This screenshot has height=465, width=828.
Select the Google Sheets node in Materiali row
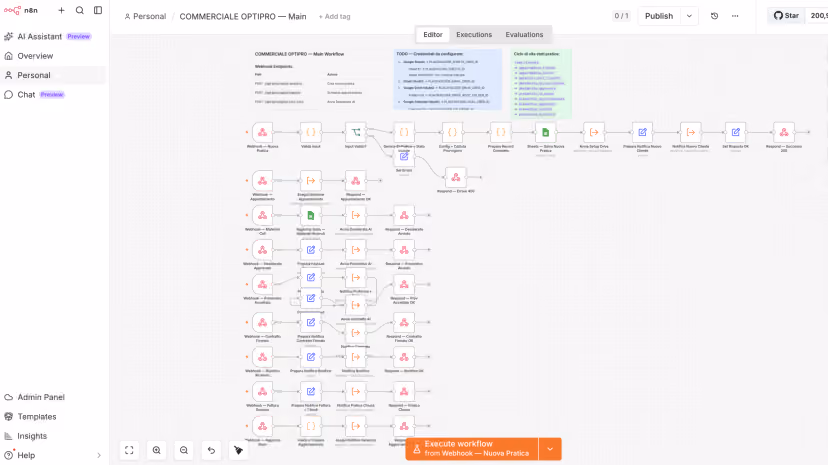click(310, 215)
